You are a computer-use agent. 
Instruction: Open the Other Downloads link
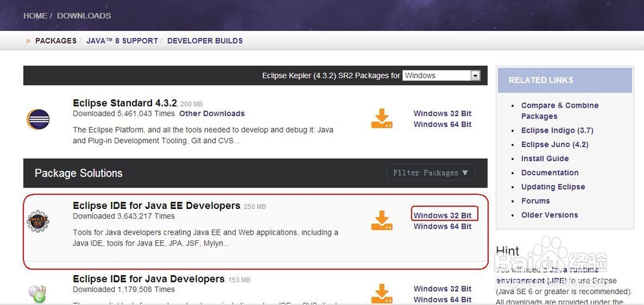pos(212,113)
